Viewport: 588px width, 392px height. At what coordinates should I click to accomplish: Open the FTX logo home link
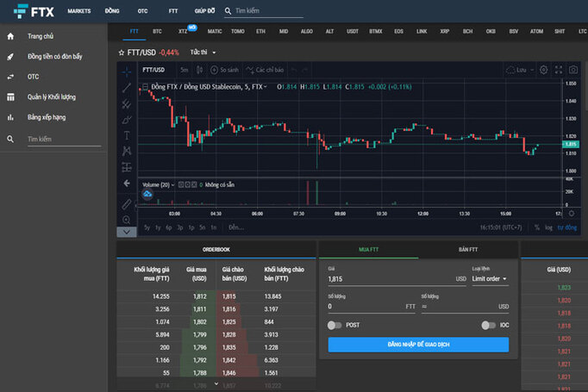tap(34, 11)
